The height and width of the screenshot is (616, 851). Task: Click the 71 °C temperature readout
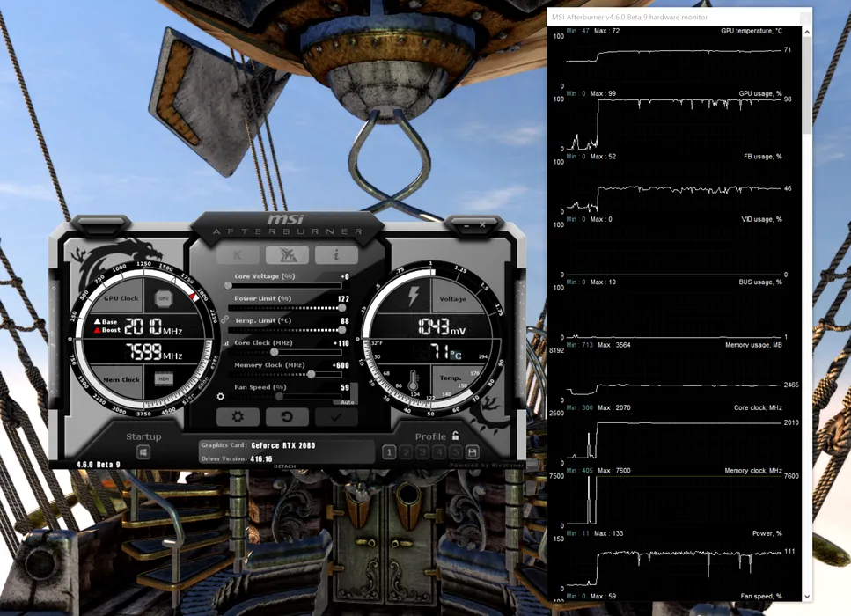tap(446, 352)
